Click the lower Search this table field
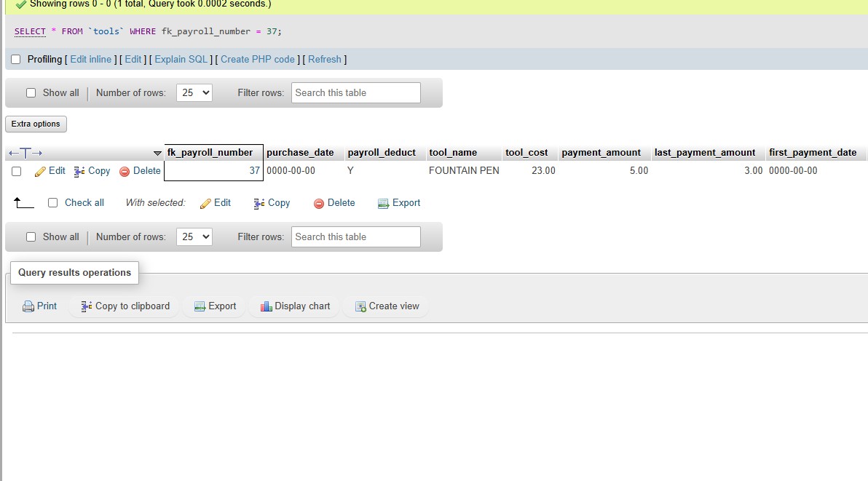 click(356, 236)
